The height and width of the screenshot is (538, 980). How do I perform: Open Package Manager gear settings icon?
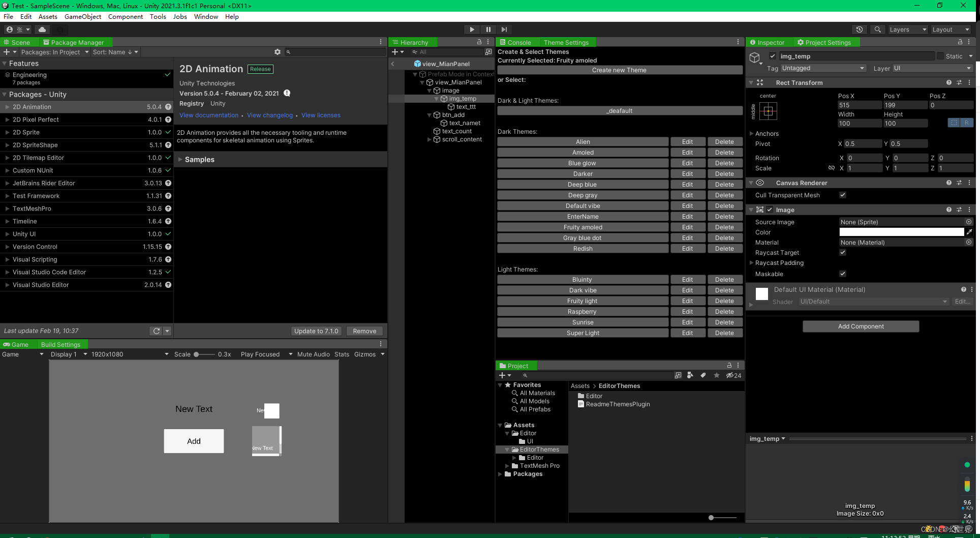point(278,52)
